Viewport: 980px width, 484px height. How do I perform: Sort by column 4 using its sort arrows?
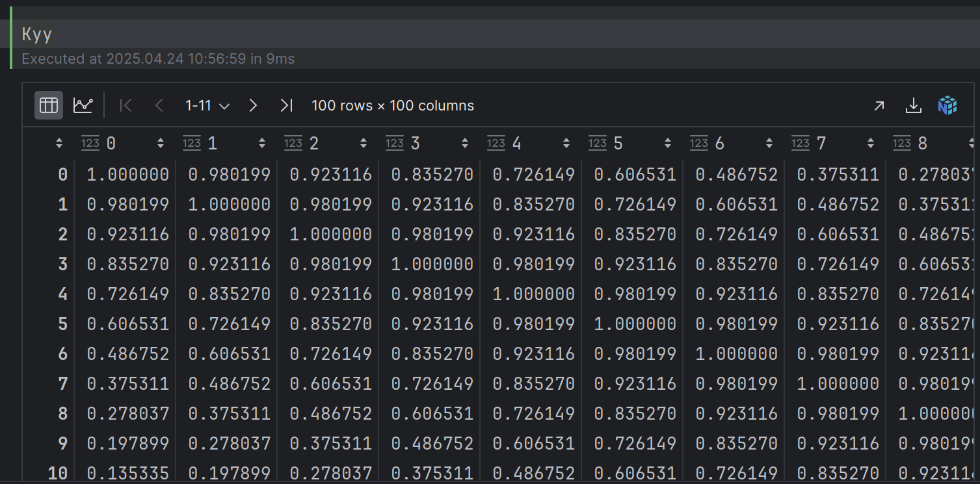[x=566, y=144]
